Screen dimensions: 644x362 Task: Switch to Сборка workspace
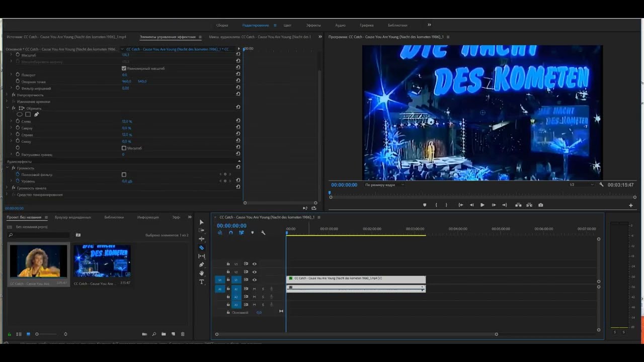[x=222, y=25]
